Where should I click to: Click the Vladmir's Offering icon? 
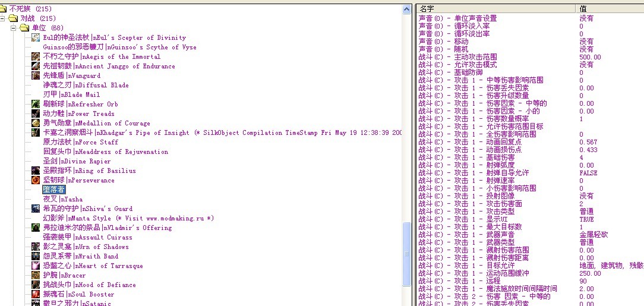[x=36, y=228]
